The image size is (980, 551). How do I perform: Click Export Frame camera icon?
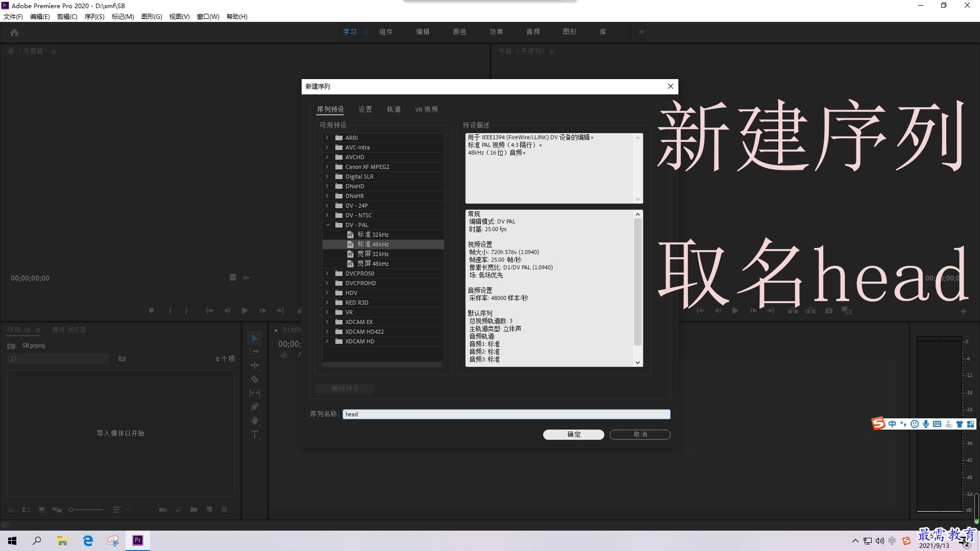coord(829,310)
